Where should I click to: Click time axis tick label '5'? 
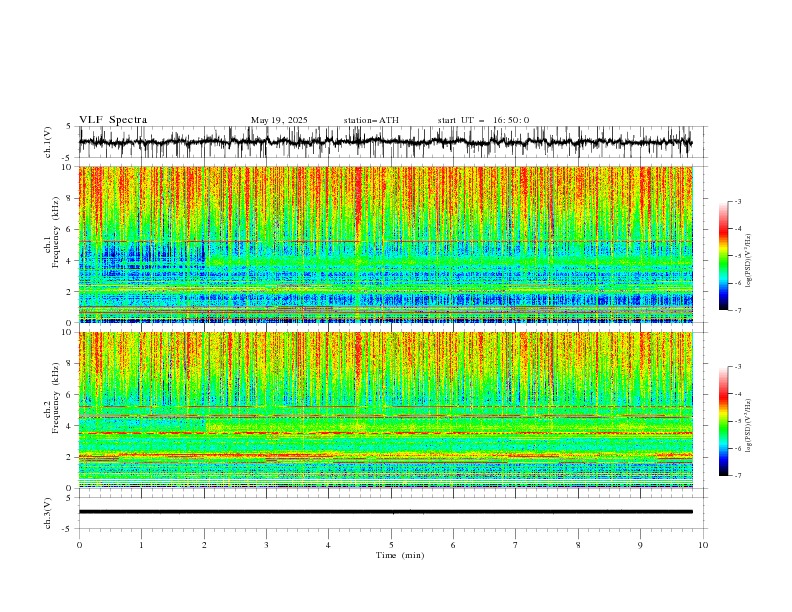pos(391,545)
